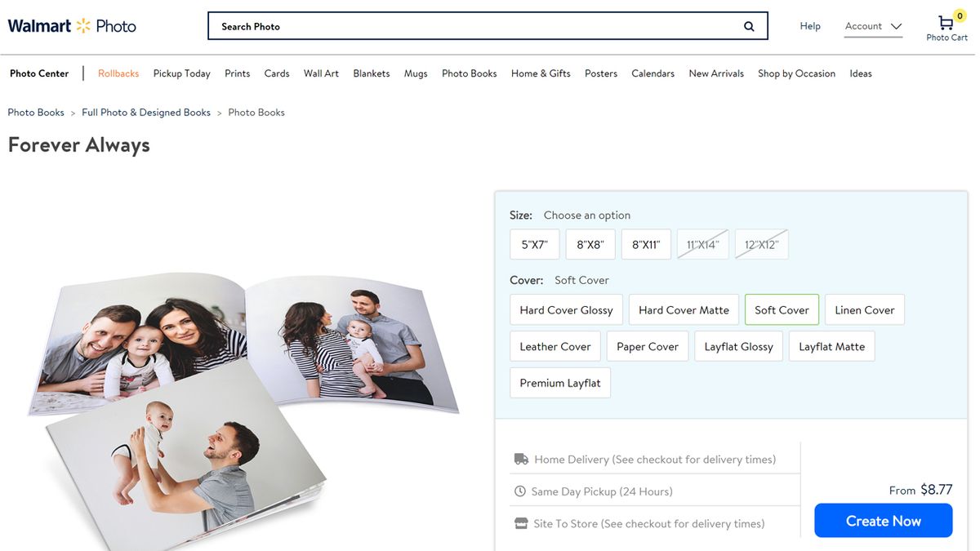This screenshot has width=980, height=551.
Task: Open the Calendars section
Action: point(653,73)
